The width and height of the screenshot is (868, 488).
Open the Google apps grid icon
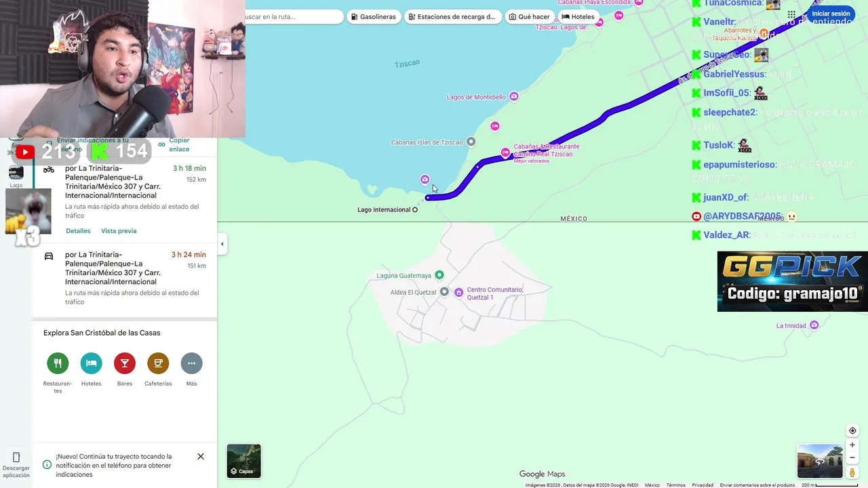pyautogui.click(x=791, y=14)
